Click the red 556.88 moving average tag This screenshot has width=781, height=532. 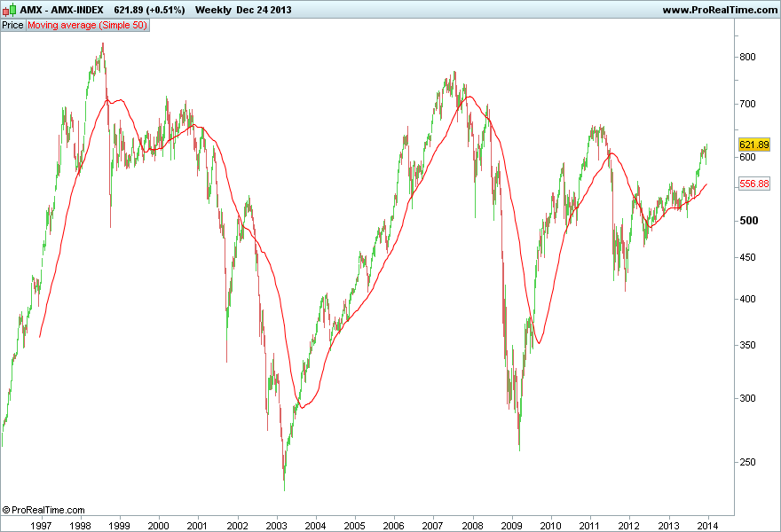754,184
